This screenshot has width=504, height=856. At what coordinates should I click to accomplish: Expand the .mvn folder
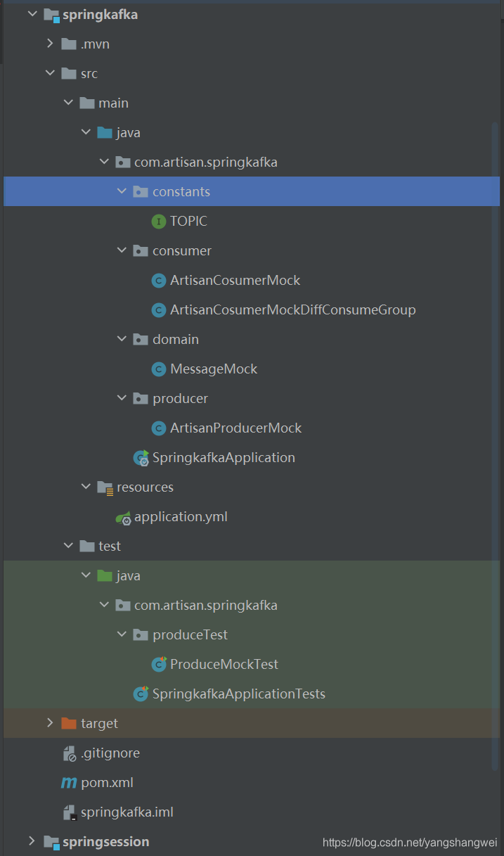click(50, 44)
